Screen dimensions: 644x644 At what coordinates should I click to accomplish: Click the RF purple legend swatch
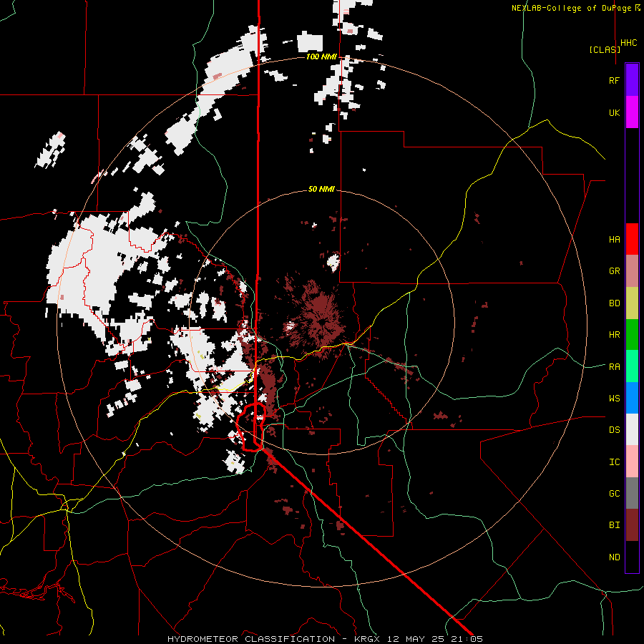[632, 80]
